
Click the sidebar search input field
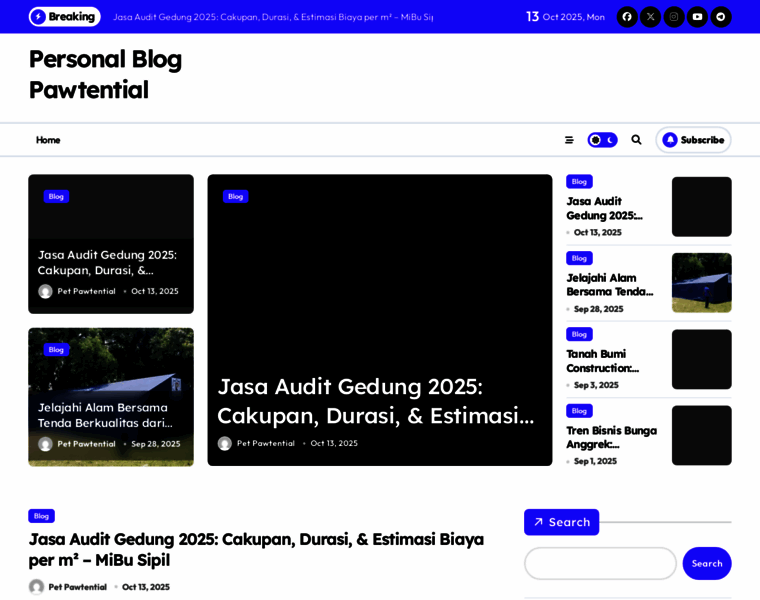(600, 563)
